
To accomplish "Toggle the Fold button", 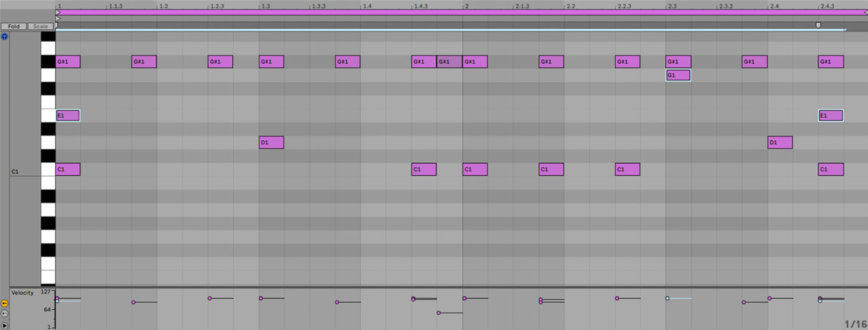I will (14, 26).
